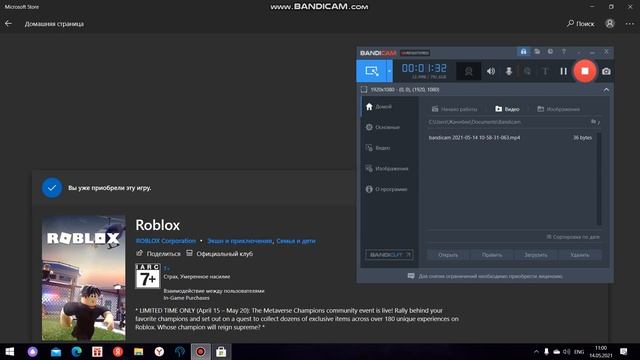This screenshot has width=640, height=360.
Task: Click the Править button in Bandicam
Action: point(492,255)
